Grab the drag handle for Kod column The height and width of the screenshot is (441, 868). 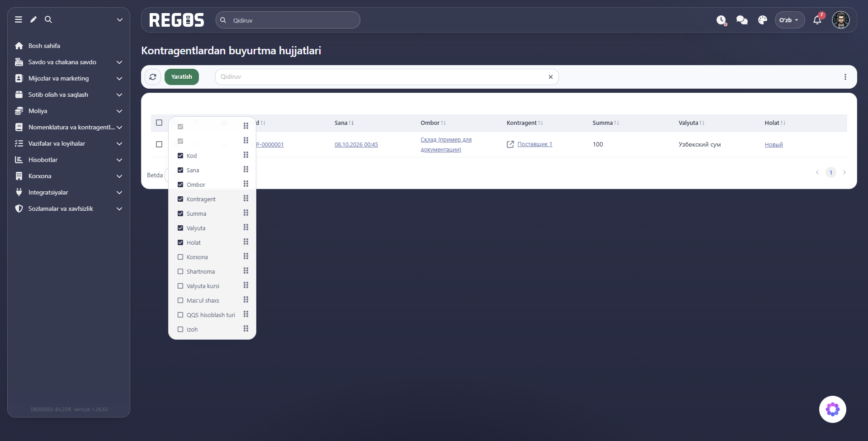point(246,155)
